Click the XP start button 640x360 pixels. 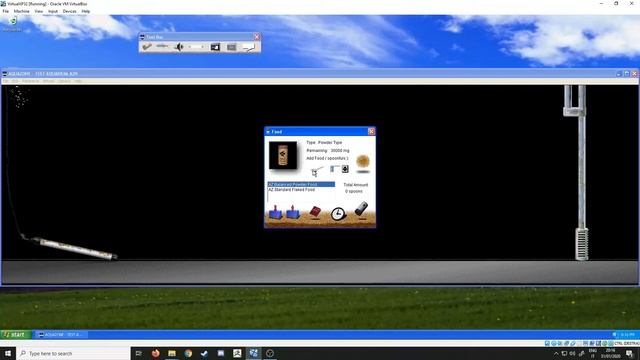(15, 335)
